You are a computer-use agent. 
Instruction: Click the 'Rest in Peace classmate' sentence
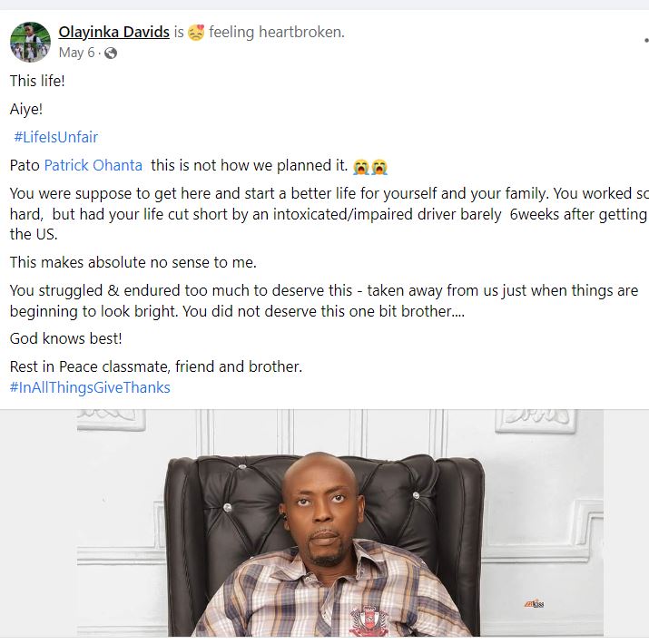[155, 366]
